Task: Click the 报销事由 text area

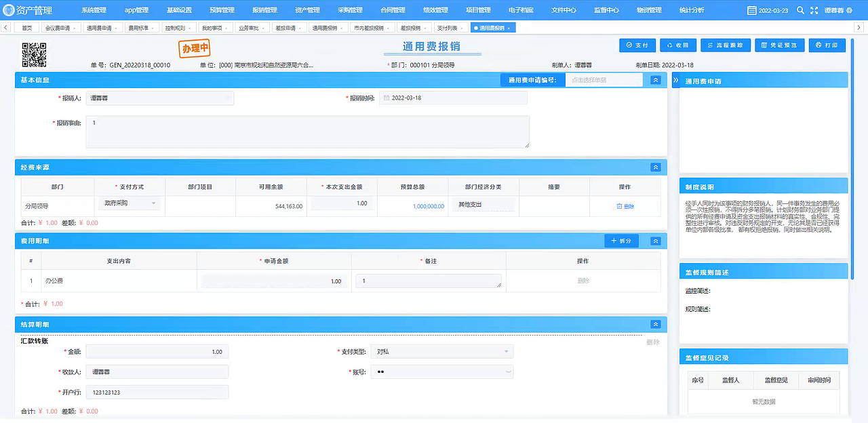Action: 307,132
